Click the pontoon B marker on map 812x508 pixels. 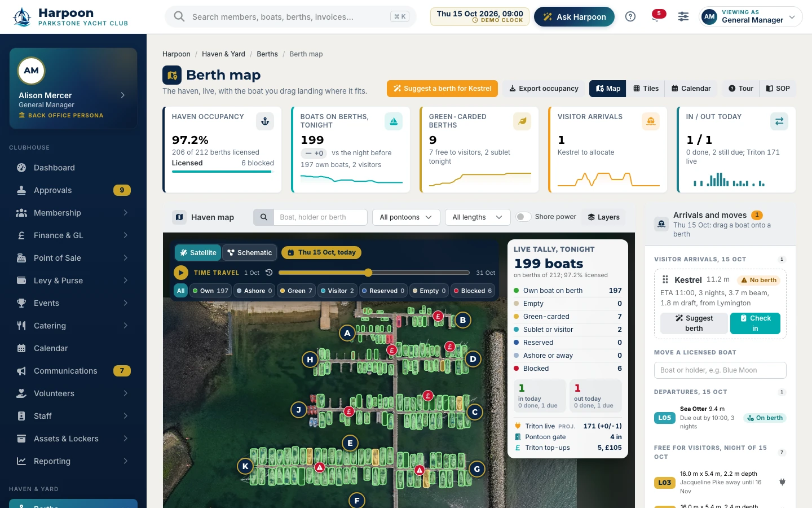463,320
